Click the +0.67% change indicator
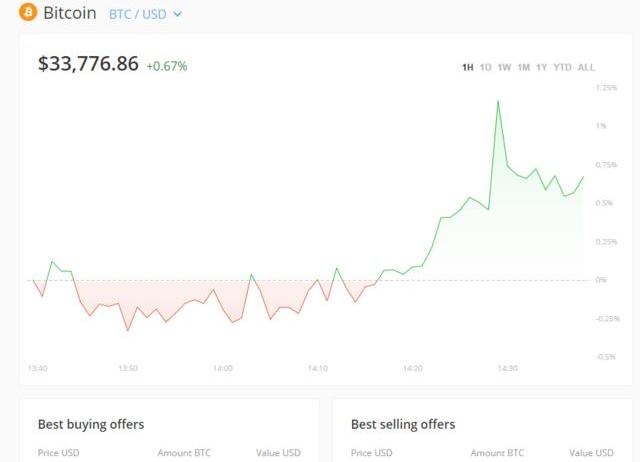Screen dimensions: 640x462 (167, 67)
